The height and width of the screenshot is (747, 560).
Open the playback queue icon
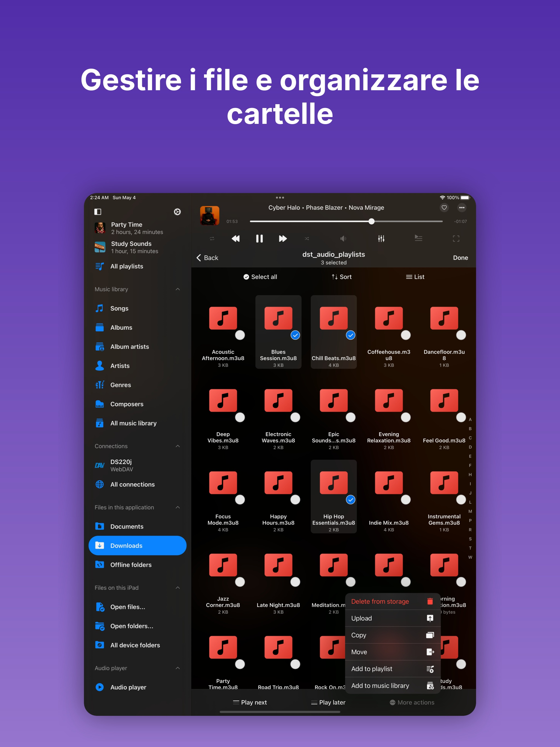click(x=418, y=238)
